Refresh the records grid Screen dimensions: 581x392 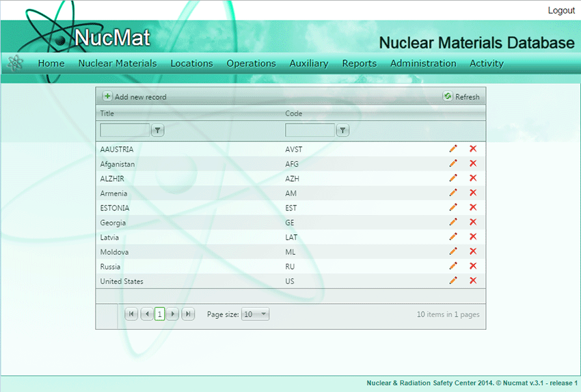[x=461, y=97]
